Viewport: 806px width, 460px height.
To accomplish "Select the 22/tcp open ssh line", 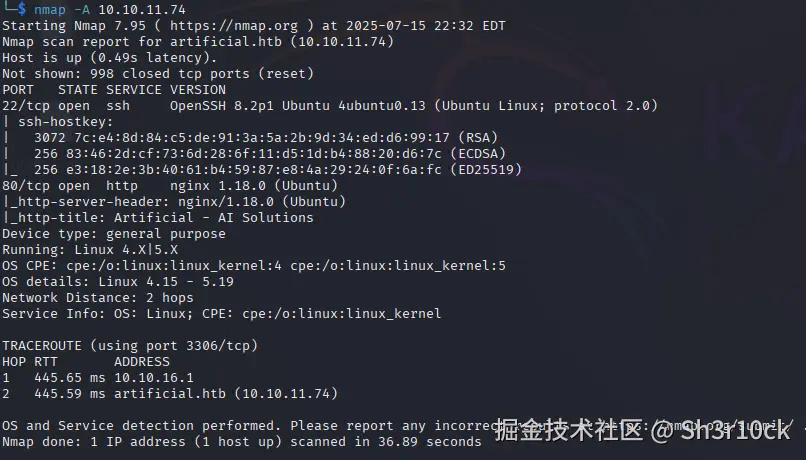I will coord(329,105).
